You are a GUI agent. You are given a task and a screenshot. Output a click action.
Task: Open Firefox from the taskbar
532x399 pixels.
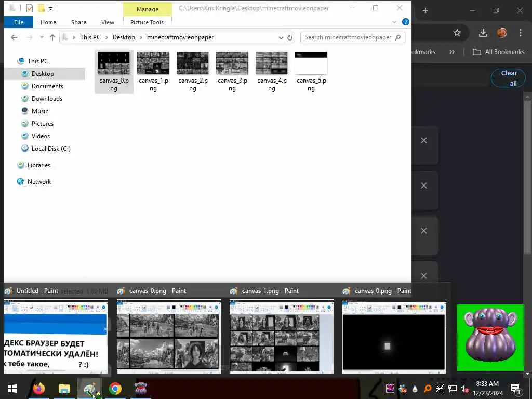(38, 389)
